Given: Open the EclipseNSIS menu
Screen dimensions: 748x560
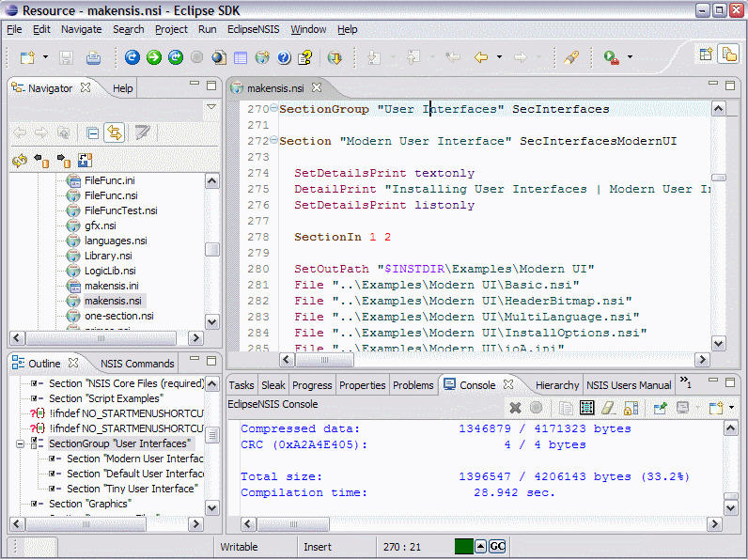Looking at the screenshot, I should click(x=253, y=29).
